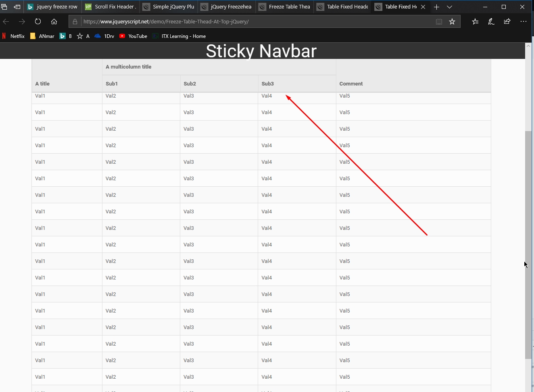Switch to the 'Simple jQuery Plu' tab
This screenshot has height=392, width=534.
pyautogui.click(x=169, y=7)
